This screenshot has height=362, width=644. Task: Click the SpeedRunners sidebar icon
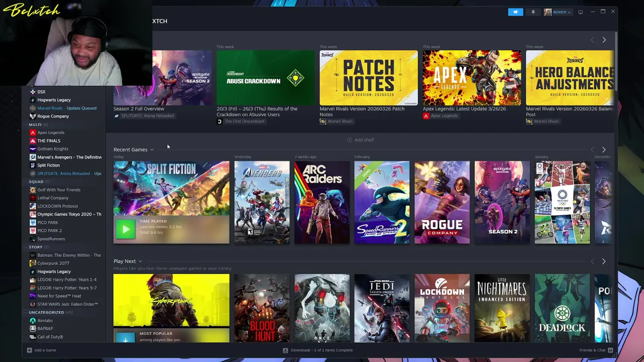point(33,239)
